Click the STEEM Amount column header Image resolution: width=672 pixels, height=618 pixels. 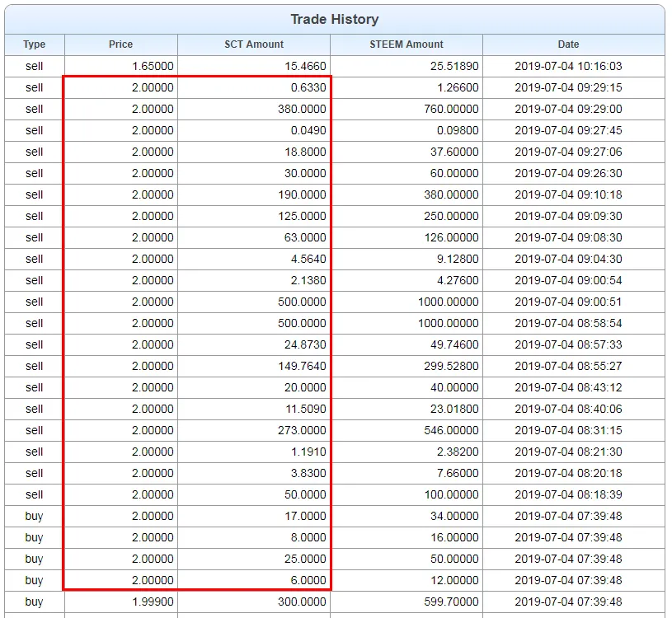coord(406,44)
